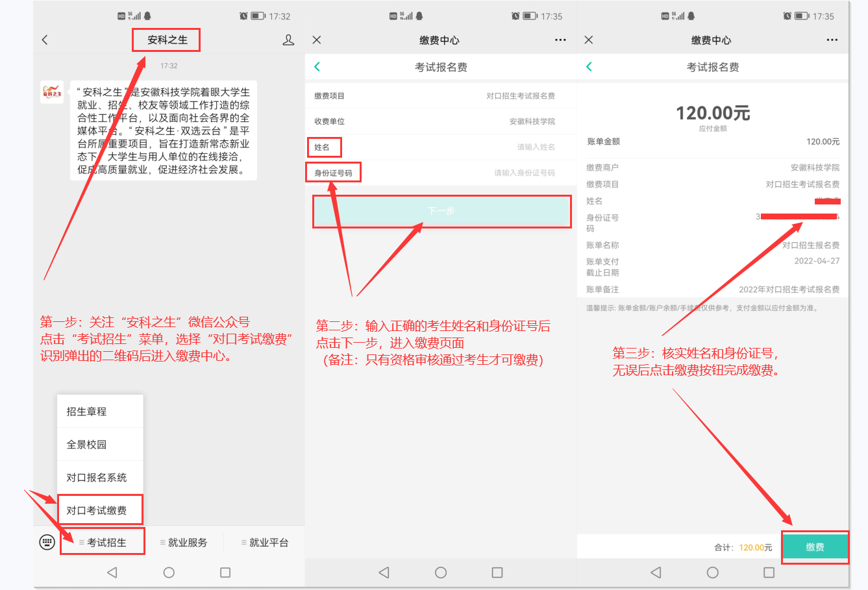Open the profile icon in 安科之生 chat header
The height and width of the screenshot is (590, 868).
(288, 40)
